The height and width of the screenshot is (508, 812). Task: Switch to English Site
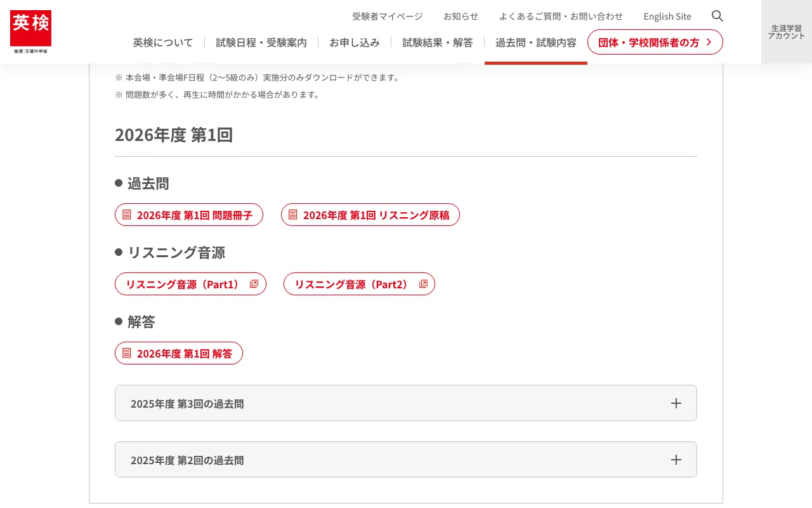point(667,17)
